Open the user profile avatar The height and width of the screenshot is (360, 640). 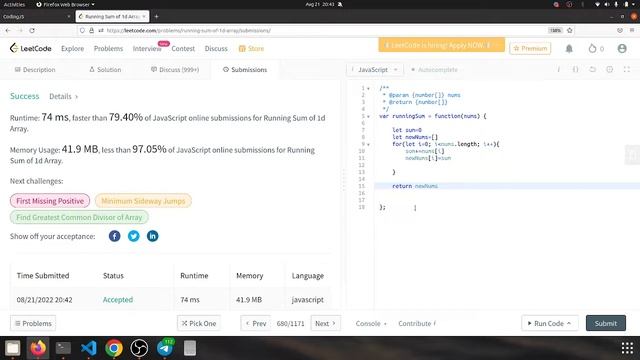pyautogui.click(x=622, y=49)
